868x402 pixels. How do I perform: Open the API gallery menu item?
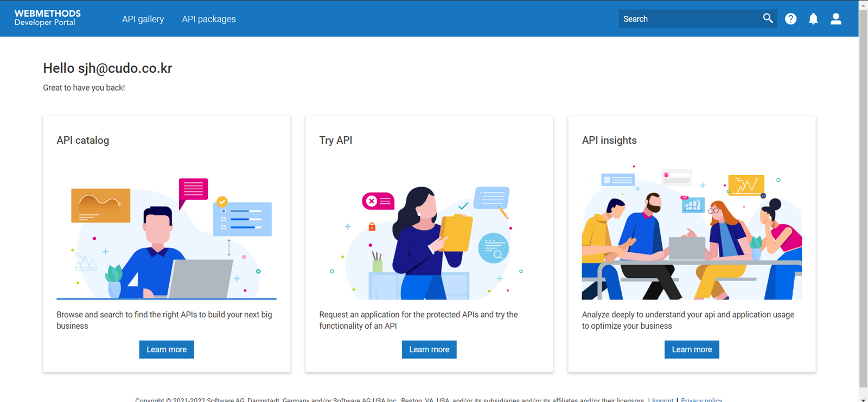pos(143,19)
